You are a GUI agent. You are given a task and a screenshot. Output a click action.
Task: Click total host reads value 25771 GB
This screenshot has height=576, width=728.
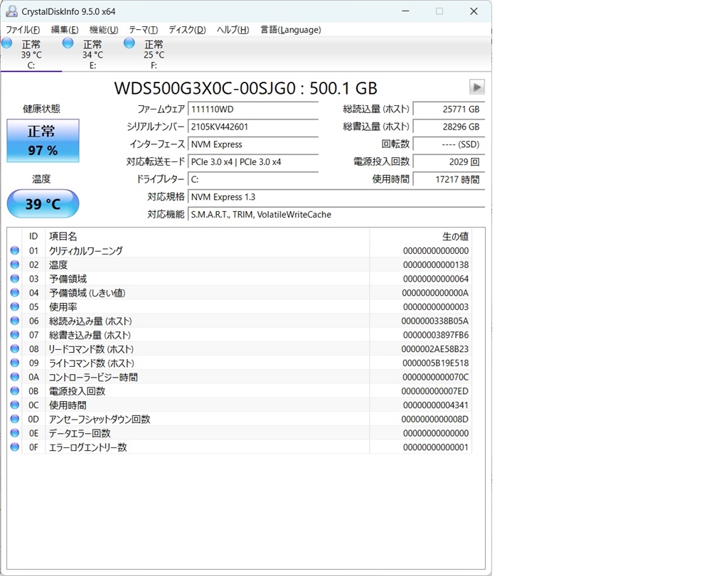click(x=449, y=110)
